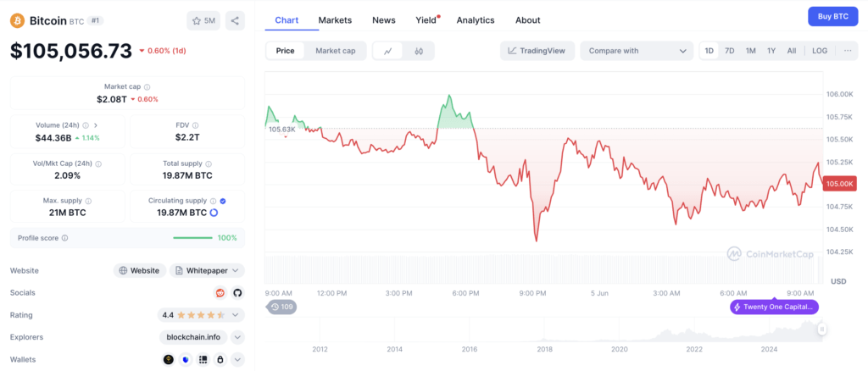Click the Total supply info icon

click(209, 164)
